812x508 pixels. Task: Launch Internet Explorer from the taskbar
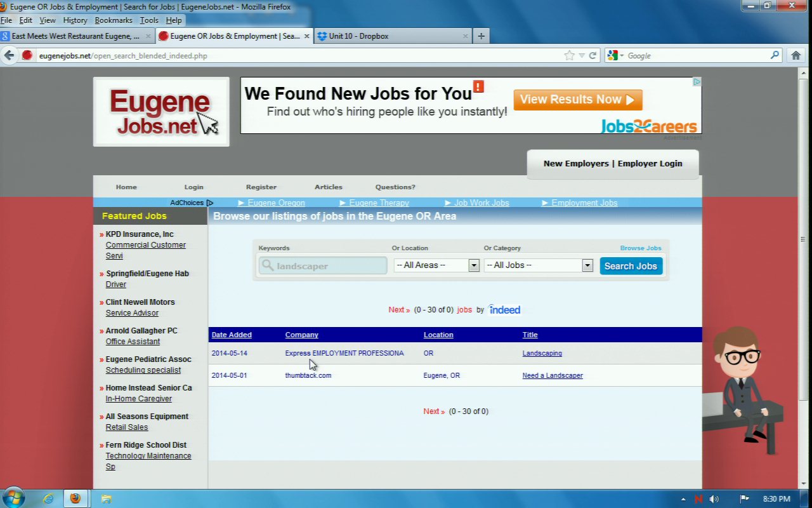(x=48, y=498)
